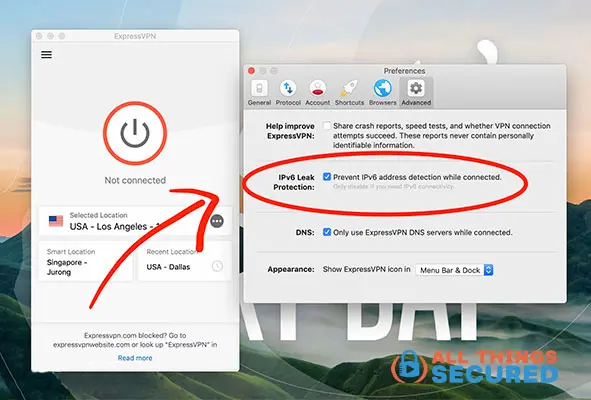Image resolution: width=591 pixels, height=400 pixels.
Task: Click the Preferences window title
Action: tap(404, 71)
